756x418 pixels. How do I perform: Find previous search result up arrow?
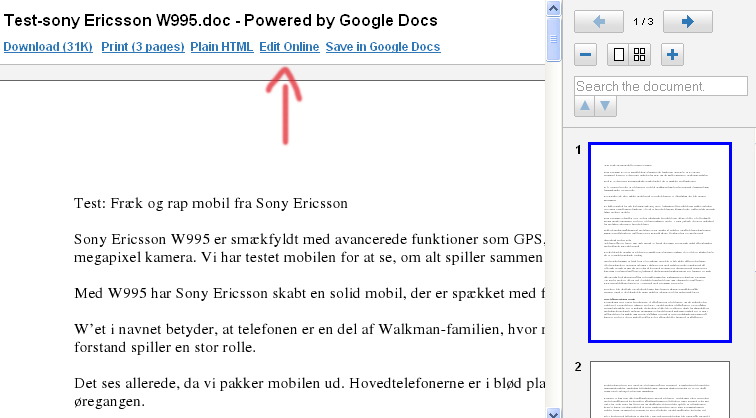[x=585, y=106]
